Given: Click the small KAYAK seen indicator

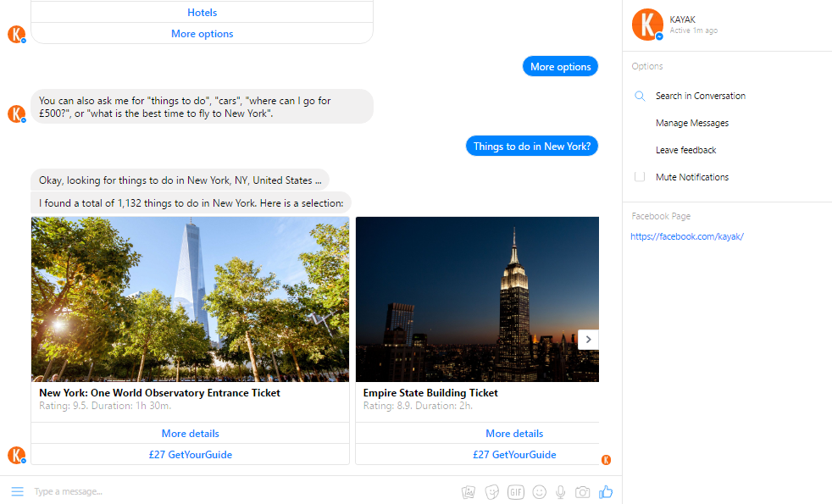Looking at the screenshot, I should tap(606, 460).
